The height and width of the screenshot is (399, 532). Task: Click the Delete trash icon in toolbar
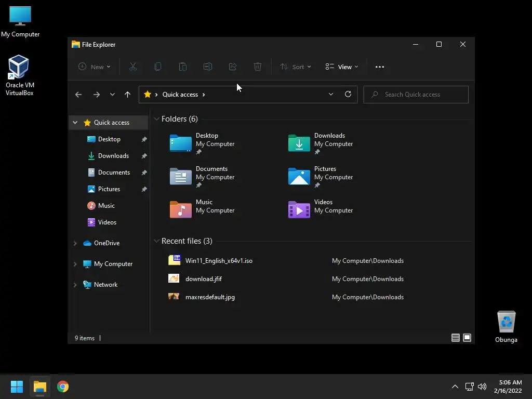tap(258, 67)
